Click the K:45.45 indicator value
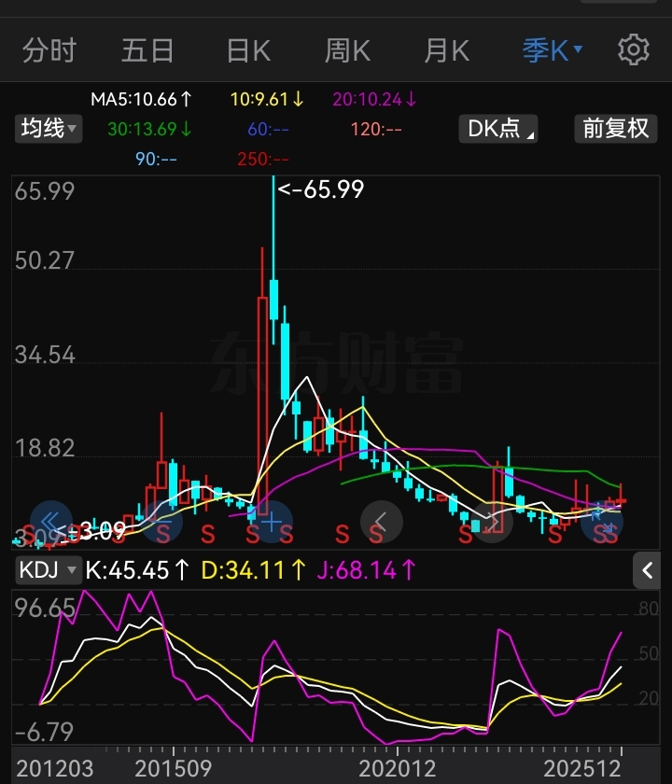 click(136, 570)
